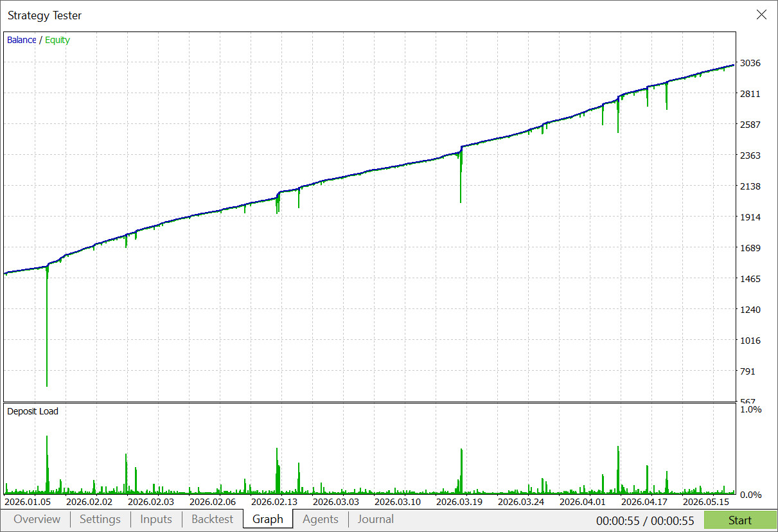Viewport: 778px width, 532px height.
Task: Click the 3036 value on the axis
Action: click(x=750, y=63)
